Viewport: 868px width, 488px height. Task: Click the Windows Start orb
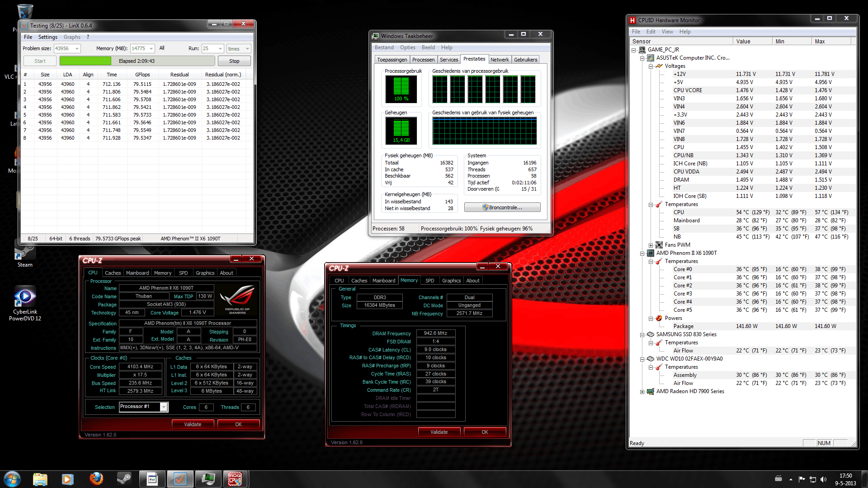pyautogui.click(x=12, y=479)
